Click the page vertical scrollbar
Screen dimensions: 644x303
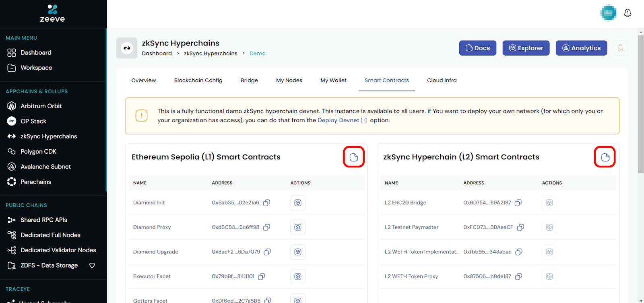641,104
